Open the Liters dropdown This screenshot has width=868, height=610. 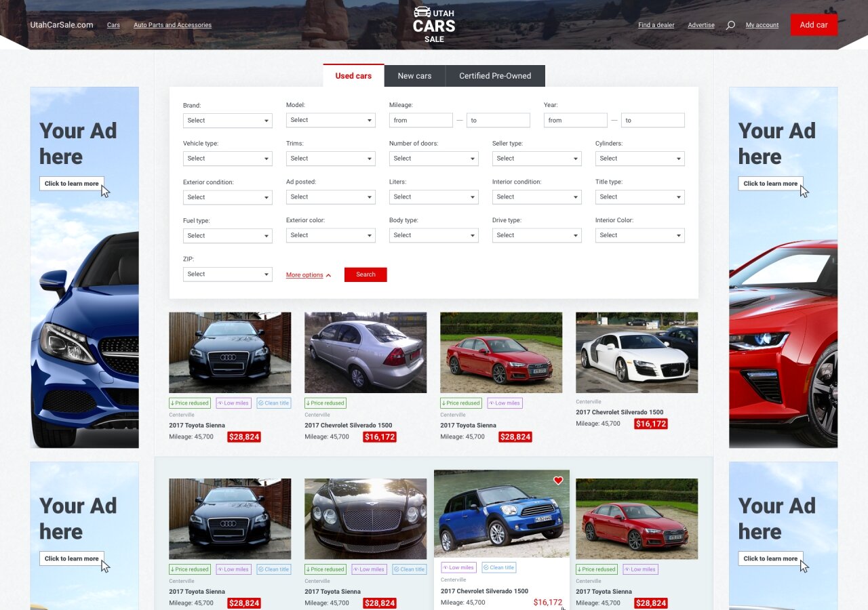tap(434, 197)
